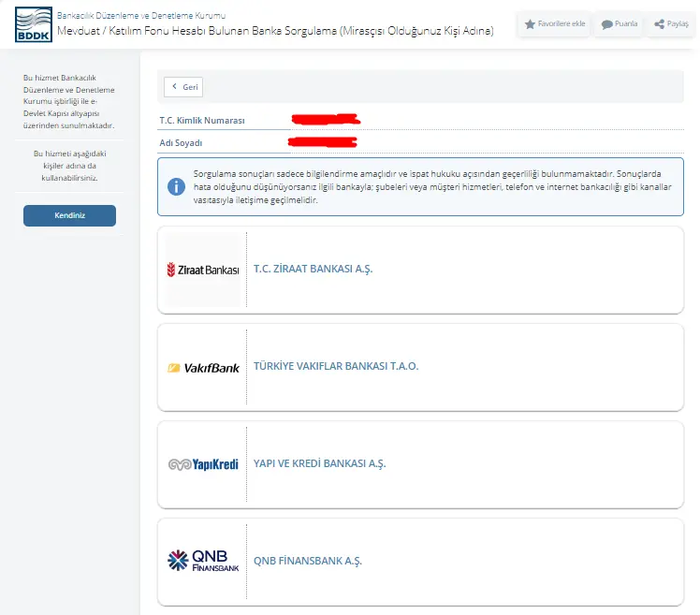The width and height of the screenshot is (700, 615).
Task: Click Bankacılık Düzenleme ve Denetleme Kurumu header text
Action: point(141,16)
